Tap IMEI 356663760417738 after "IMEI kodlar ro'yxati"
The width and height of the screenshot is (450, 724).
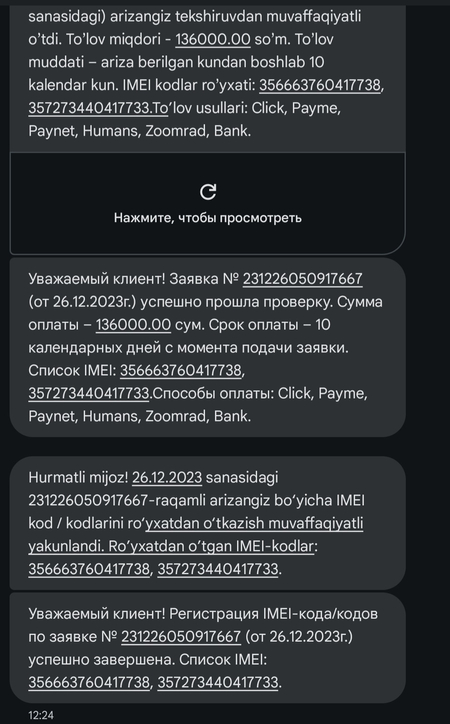coord(320,85)
